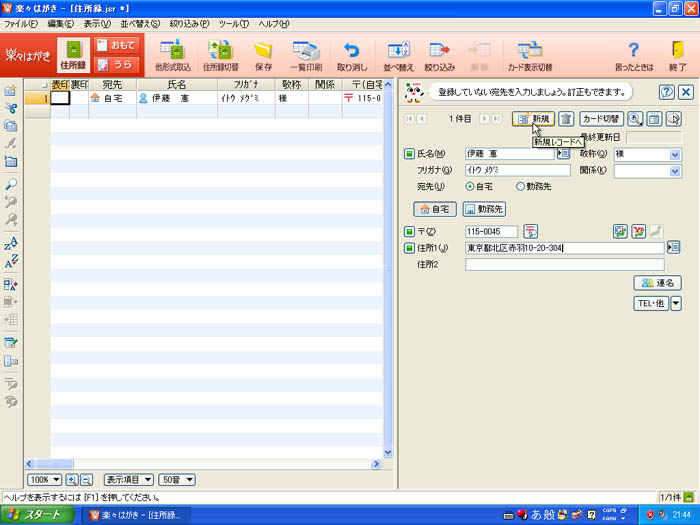Click the 住所録切替 toolbar icon
Viewport: 700px width, 525px height.
pos(221,55)
